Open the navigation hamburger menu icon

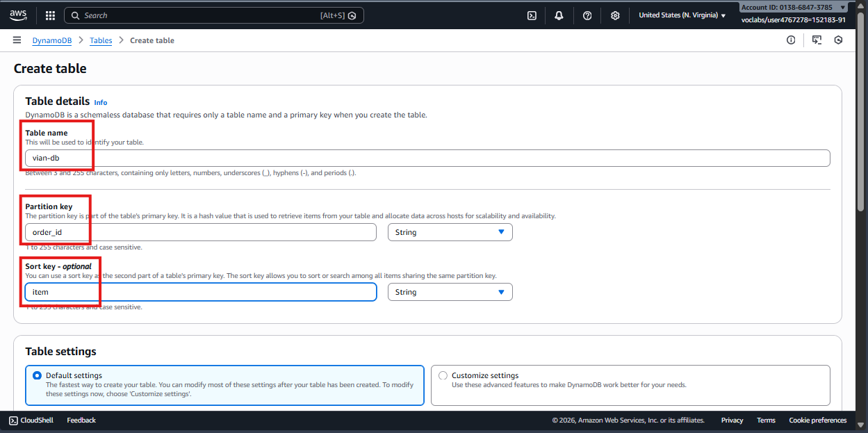17,40
